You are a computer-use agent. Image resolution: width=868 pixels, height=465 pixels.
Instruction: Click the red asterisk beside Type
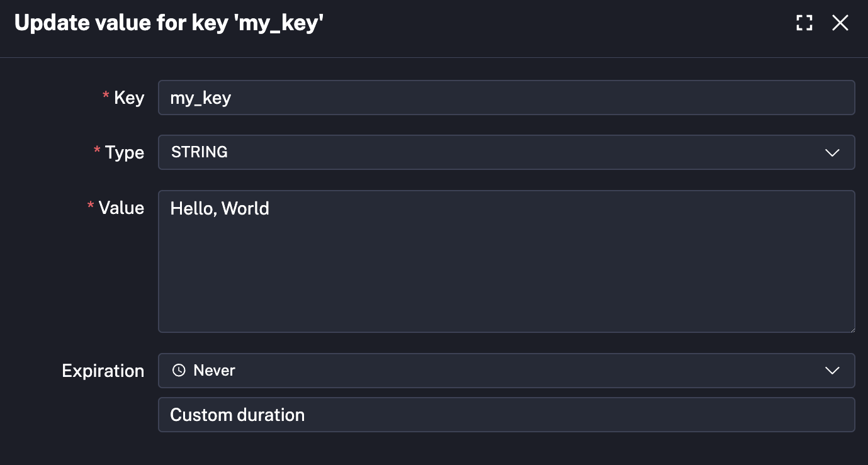(x=97, y=151)
